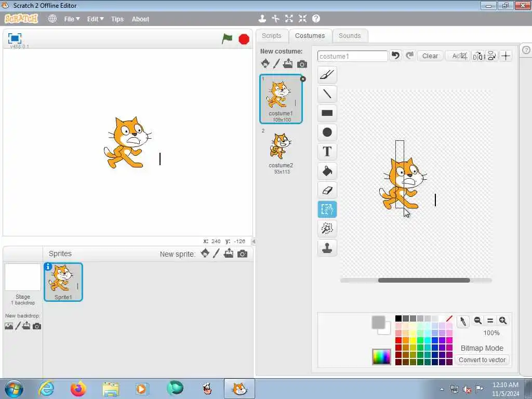Open the rainbow color picker mode

click(x=381, y=356)
